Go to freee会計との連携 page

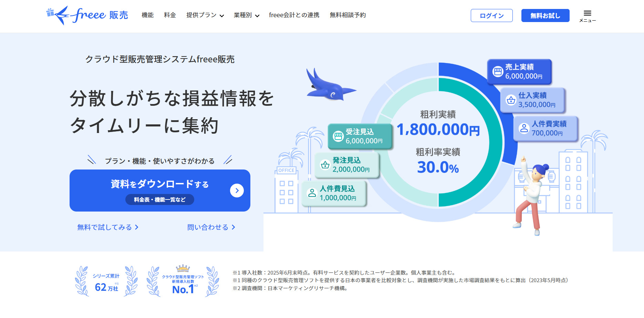pos(294,15)
